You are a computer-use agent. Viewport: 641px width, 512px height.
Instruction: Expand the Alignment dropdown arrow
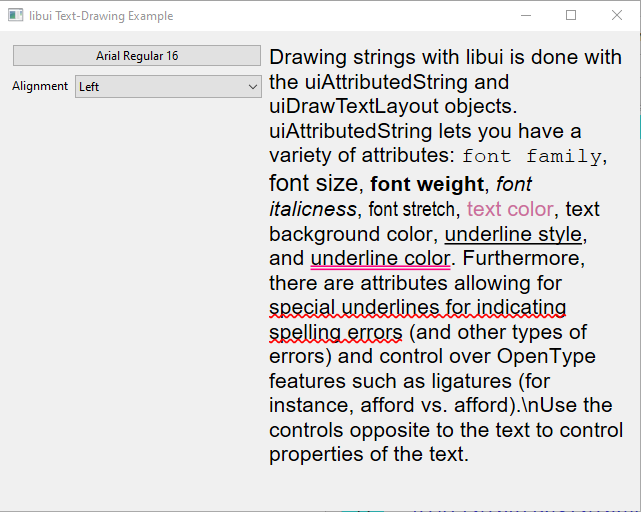tap(252, 87)
